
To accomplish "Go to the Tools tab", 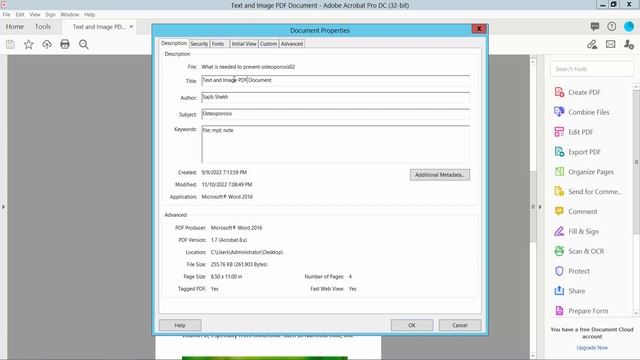I will 43,27.
